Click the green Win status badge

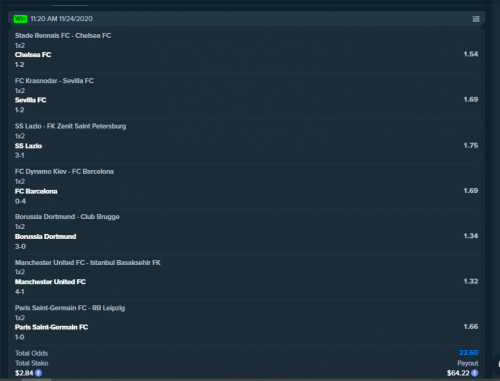(20, 19)
